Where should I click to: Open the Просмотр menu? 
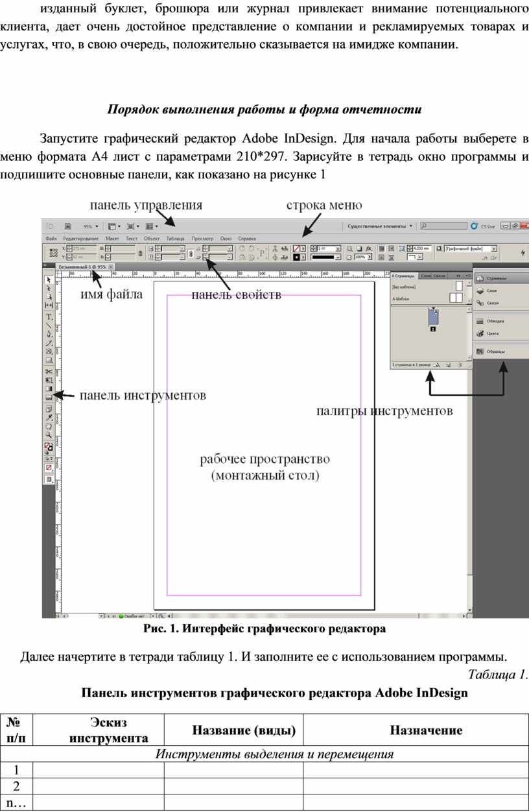[x=202, y=239]
